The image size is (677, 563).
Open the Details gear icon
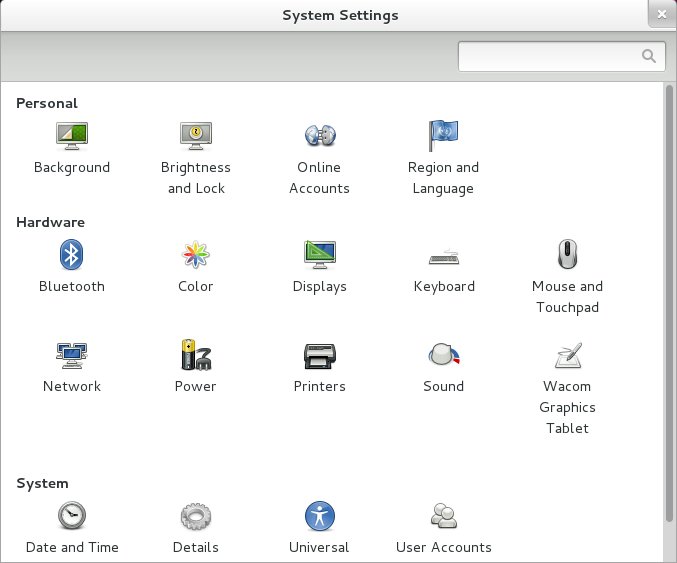coord(196,516)
